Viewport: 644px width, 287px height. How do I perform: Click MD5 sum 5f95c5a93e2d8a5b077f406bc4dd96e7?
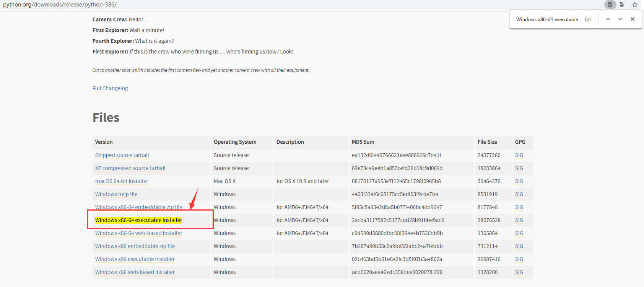397,207
